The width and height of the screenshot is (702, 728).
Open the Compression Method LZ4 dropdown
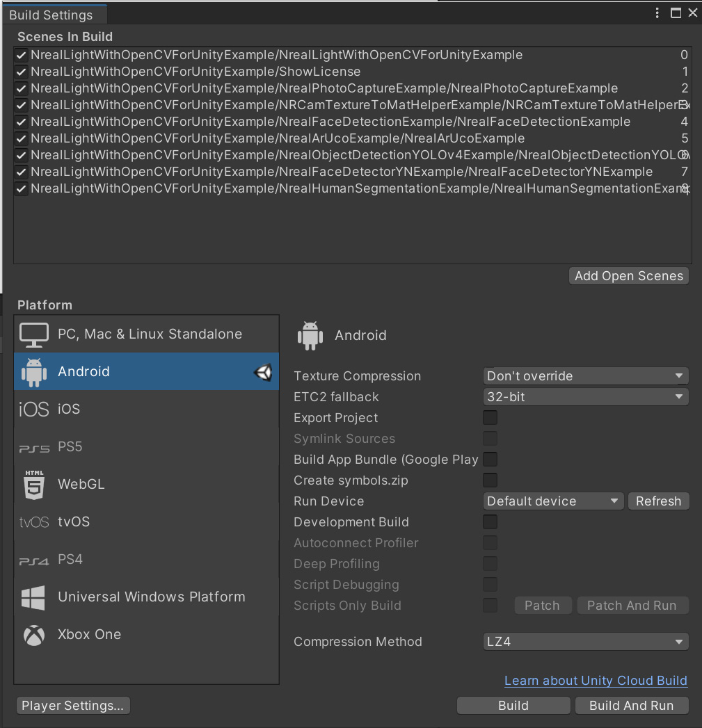click(586, 641)
